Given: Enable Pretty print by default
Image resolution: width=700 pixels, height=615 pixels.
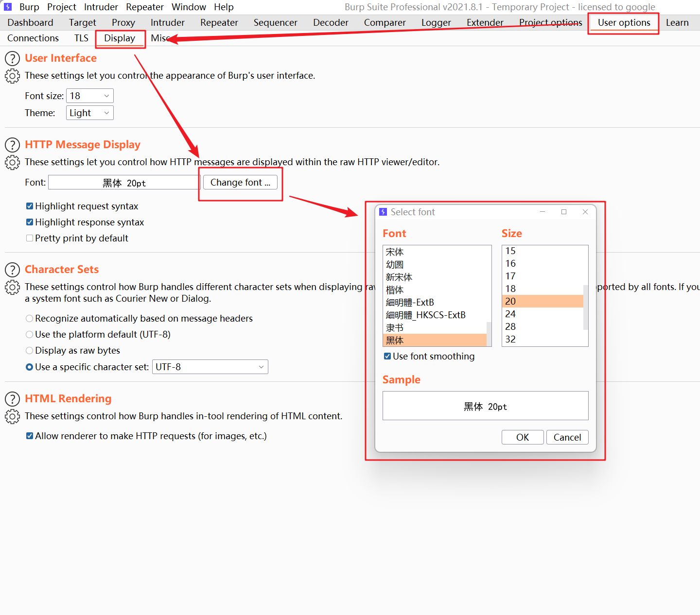Looking at the screenshot, I should [30, 238].
